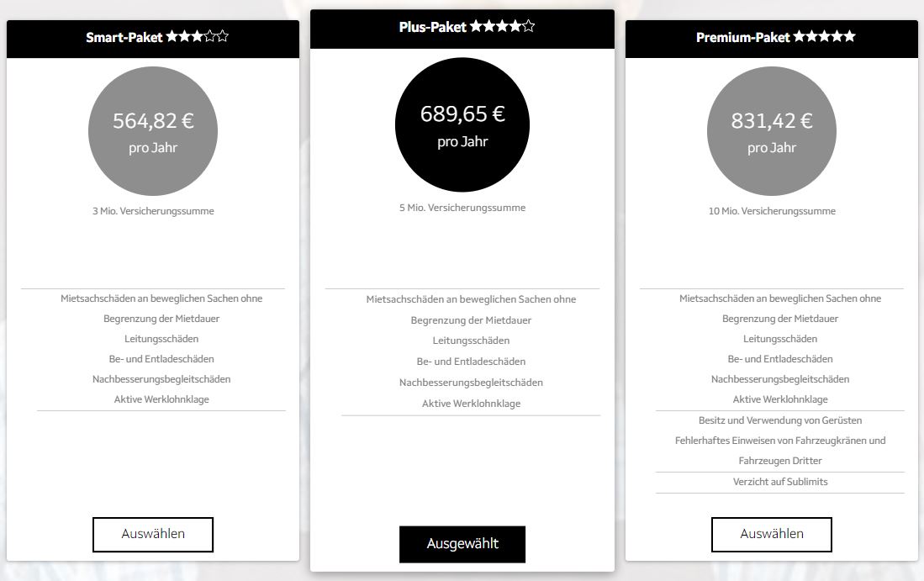Click the black 689,65 € price circle
The width and height of the screenshot is (924, 581).
click(x=462, y=124)
